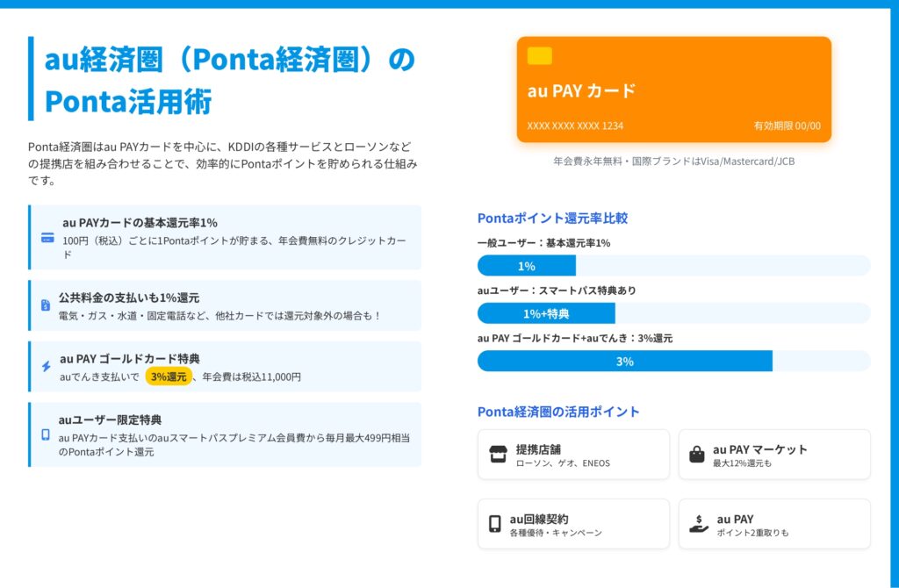
Task: Click the invoice icon next to 公共料金の支払いも1%還元
Action: pyautogui.click(x=46, y=305)
